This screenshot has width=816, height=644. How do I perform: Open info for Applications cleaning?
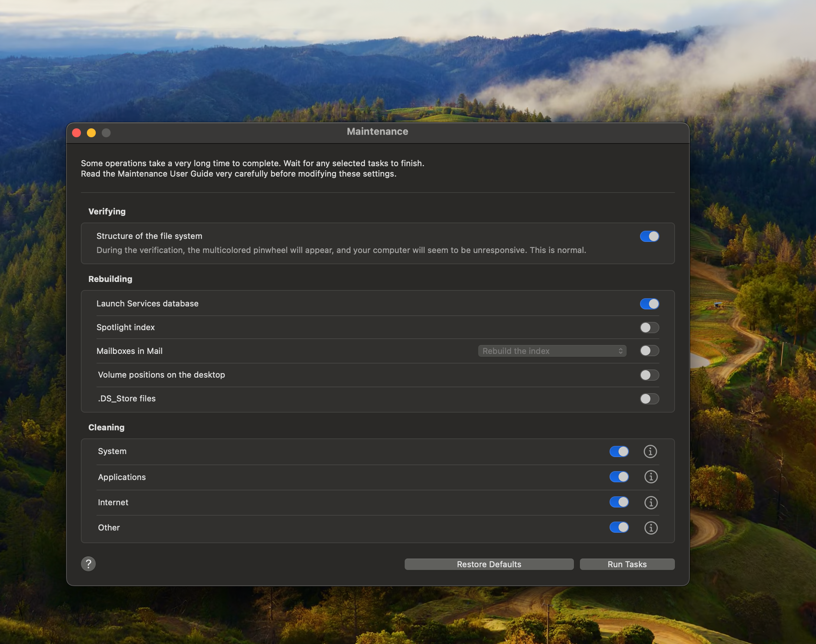651,477
